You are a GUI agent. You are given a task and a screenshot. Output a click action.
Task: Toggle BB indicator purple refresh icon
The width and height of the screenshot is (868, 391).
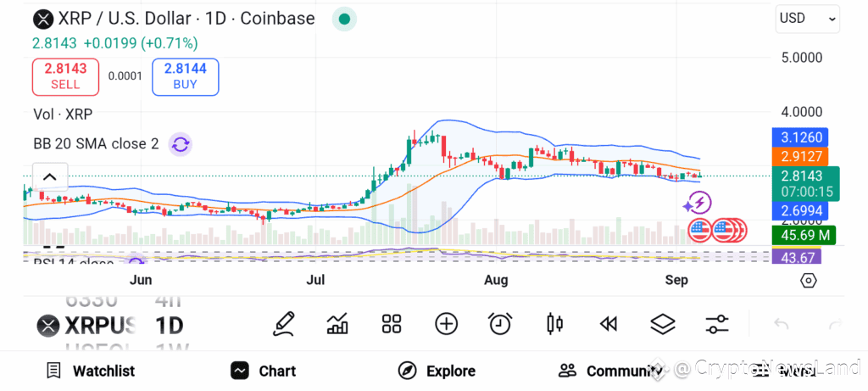180,145
